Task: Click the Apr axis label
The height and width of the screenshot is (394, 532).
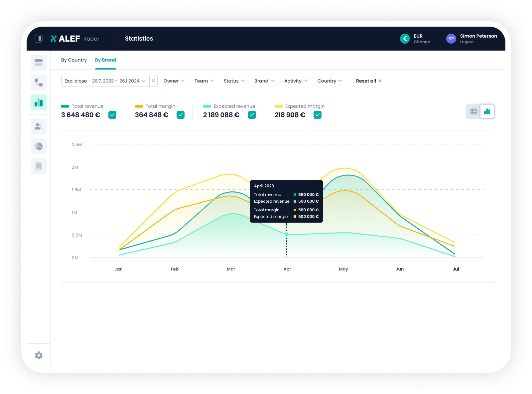Action: point(287,269)
